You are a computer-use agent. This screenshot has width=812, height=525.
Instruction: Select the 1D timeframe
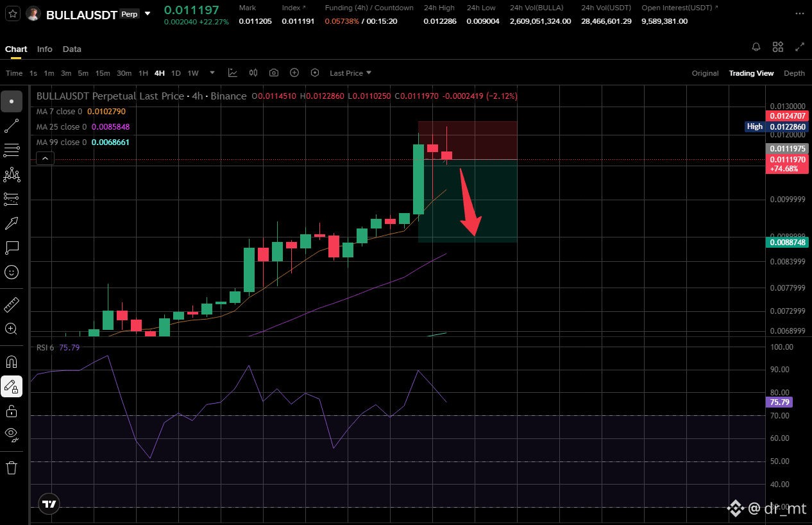coord(176,73)
